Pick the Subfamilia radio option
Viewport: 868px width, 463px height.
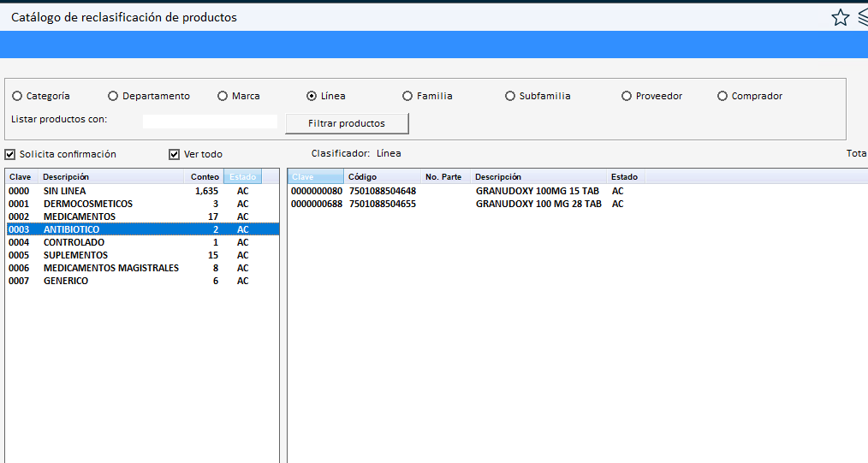(510, 96)
